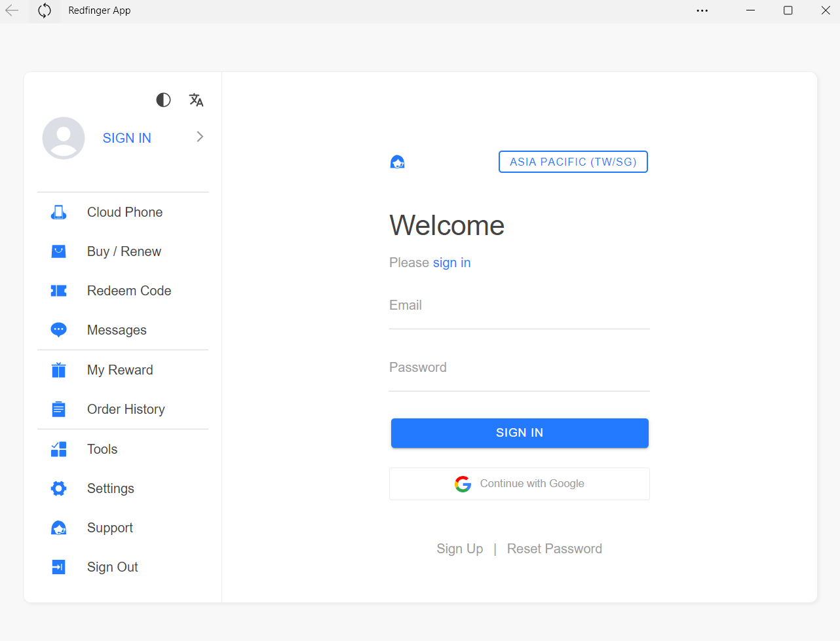Open Buy / Renew section
Screen dimensions: 840x641
click(x=123, y=251)
